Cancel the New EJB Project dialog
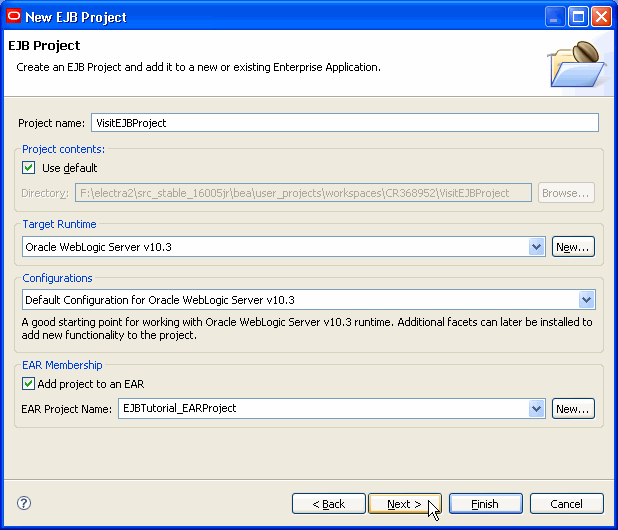The image size is (618, 530). coord(566,504)
